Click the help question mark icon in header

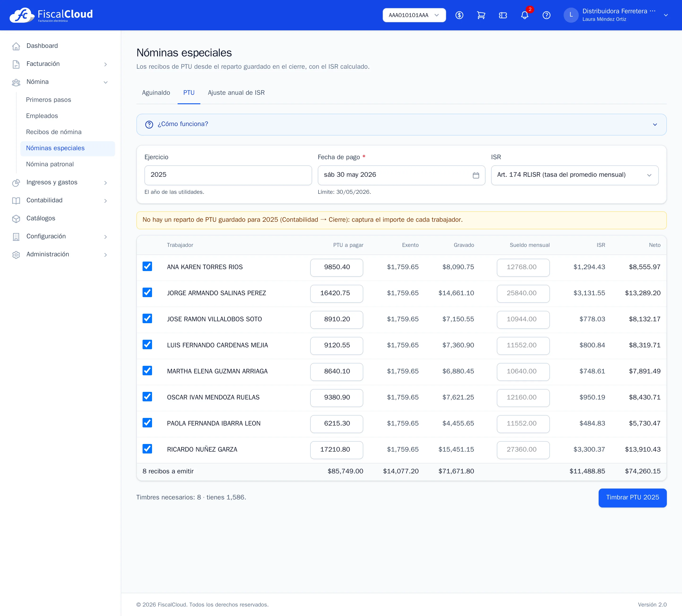[546, 15]
